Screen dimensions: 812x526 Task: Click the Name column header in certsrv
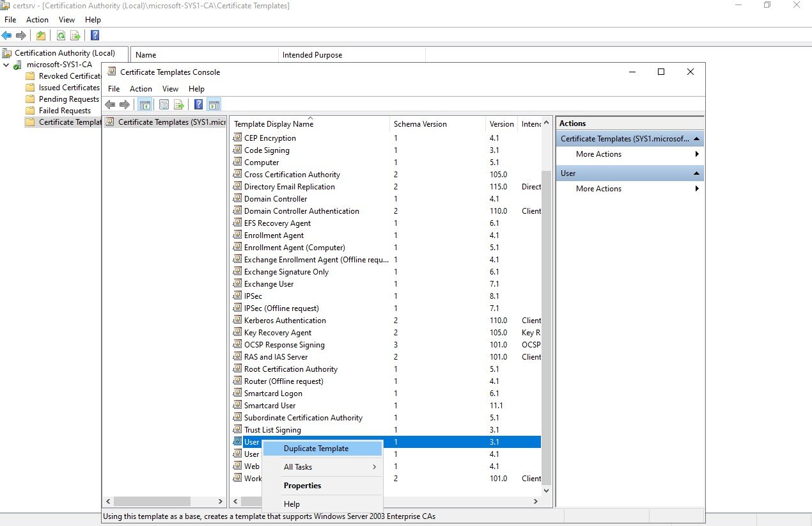pyautogui.click(x=205, y=55)
